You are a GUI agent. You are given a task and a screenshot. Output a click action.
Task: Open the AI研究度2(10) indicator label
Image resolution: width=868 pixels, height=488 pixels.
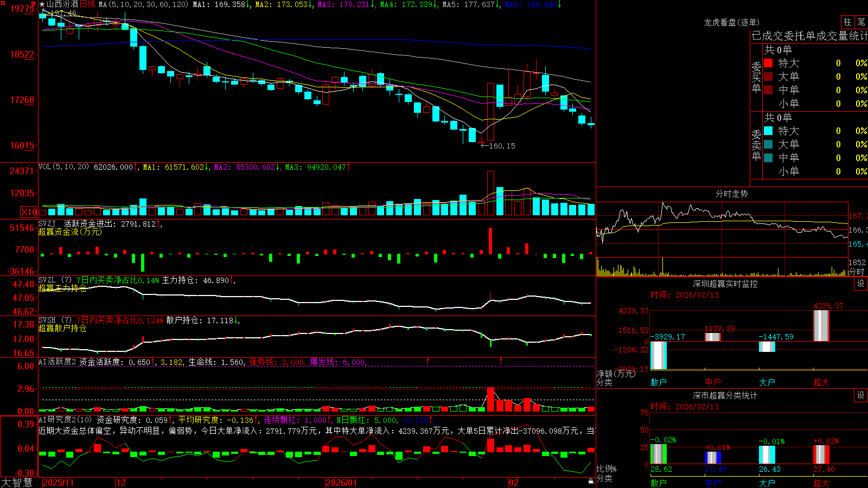click(x=65, y=420)
